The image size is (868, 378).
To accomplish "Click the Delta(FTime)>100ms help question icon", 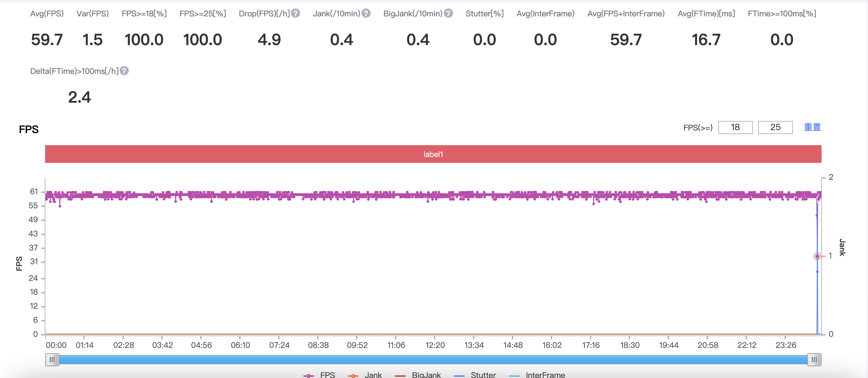I will [x=124, y=71].
